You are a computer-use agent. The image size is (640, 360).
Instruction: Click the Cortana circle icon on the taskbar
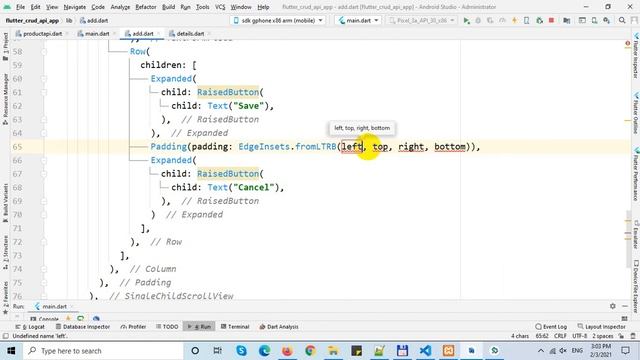coord(195,351)
